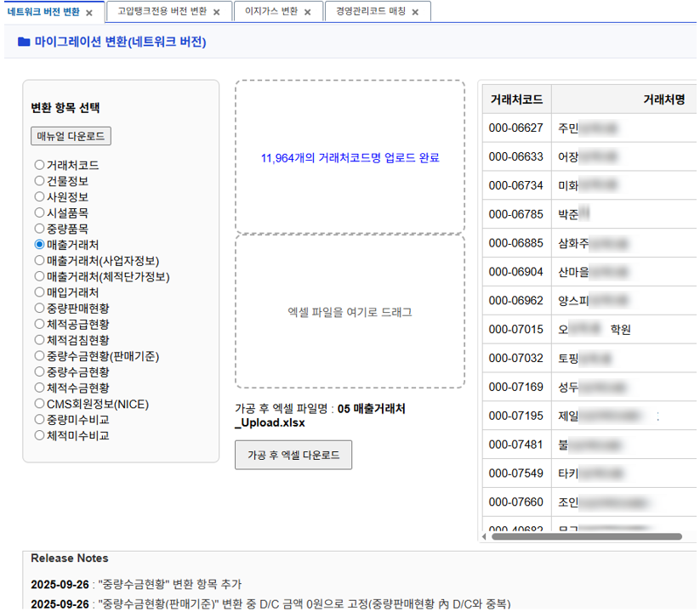Choose the 체적공급현황 radio option
The width and height of the screenshot is (700, 612).
39,325
